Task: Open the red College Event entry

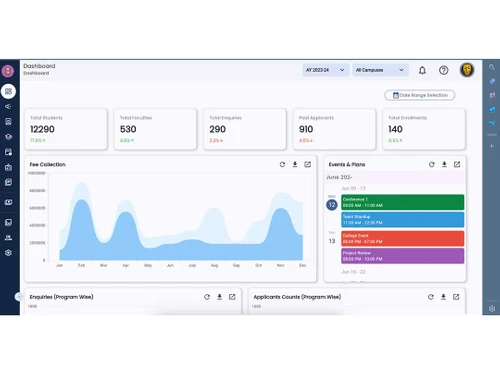Action: tap(403, 239)
